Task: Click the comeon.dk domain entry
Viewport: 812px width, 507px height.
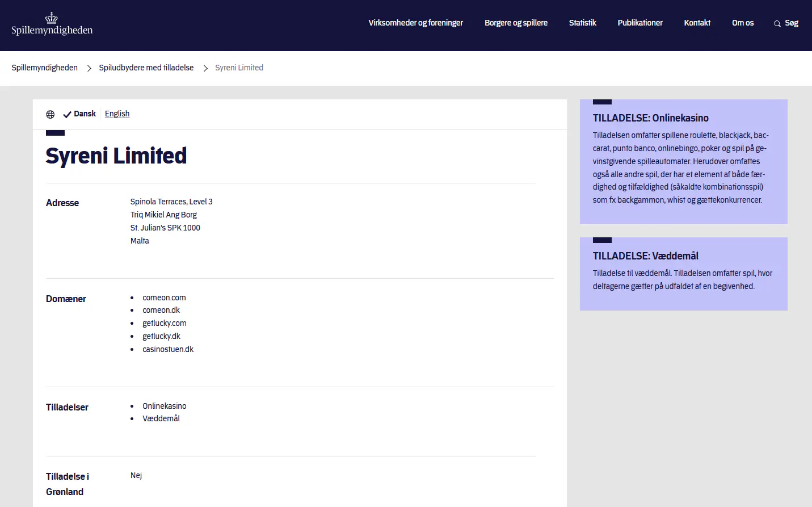Action: pyautogui.click(x=161, y=310)
